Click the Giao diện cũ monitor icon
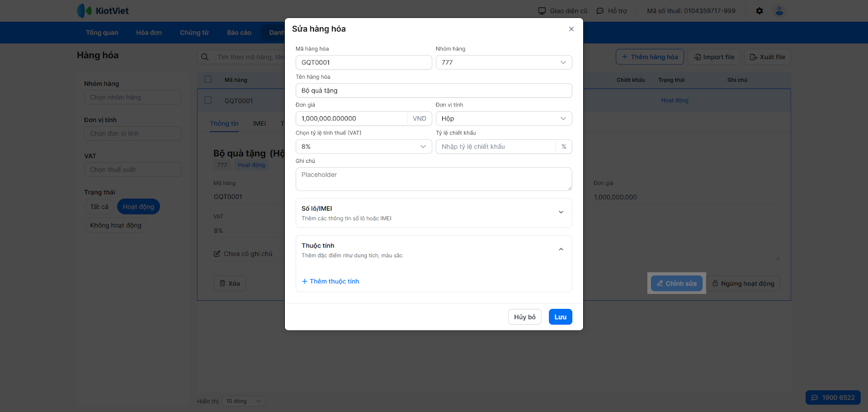The image size is (868, 412). click(x=542, y=11)
